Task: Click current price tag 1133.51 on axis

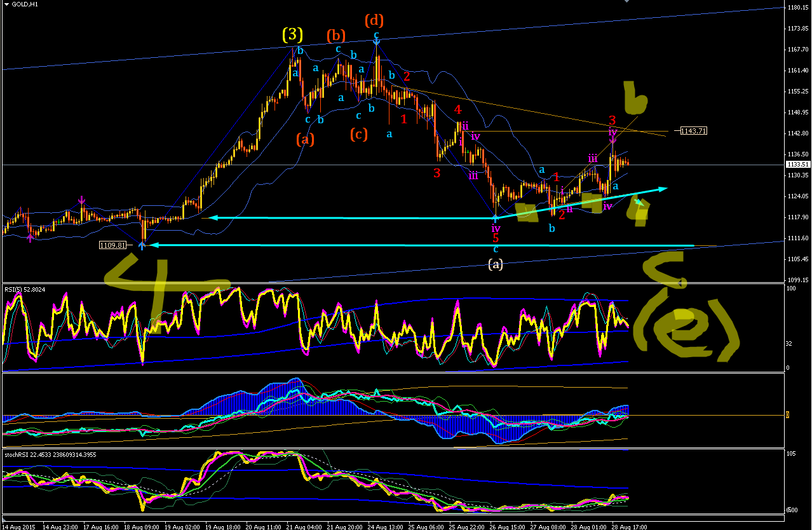Action: click(797, 165)
